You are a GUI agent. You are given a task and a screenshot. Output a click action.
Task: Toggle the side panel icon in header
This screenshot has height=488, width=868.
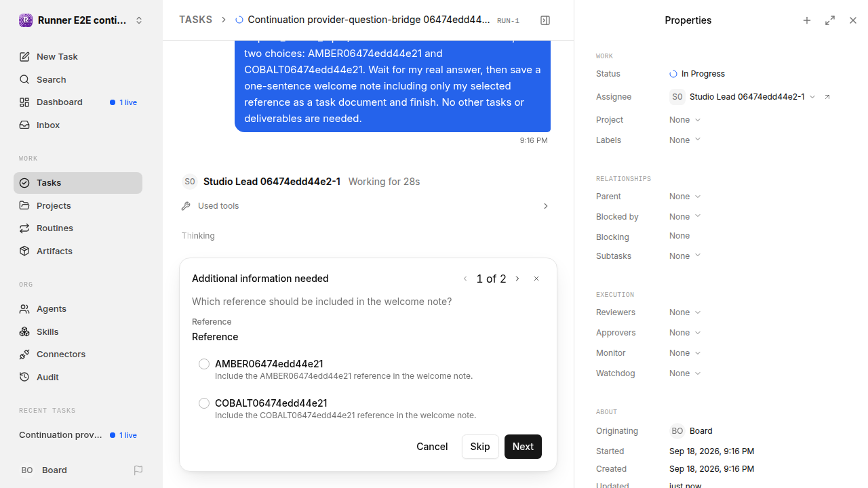click(545, 20)
